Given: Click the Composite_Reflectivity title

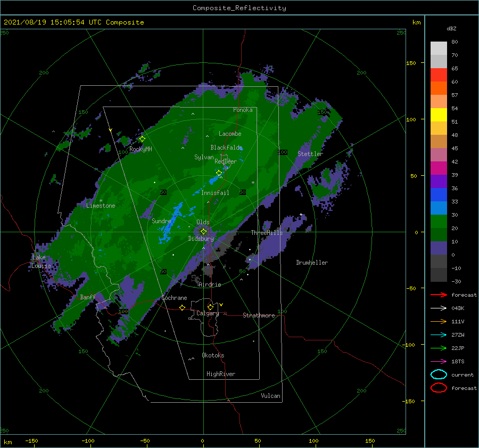Looking at the screenshot, I should click(x=240, y=8).
